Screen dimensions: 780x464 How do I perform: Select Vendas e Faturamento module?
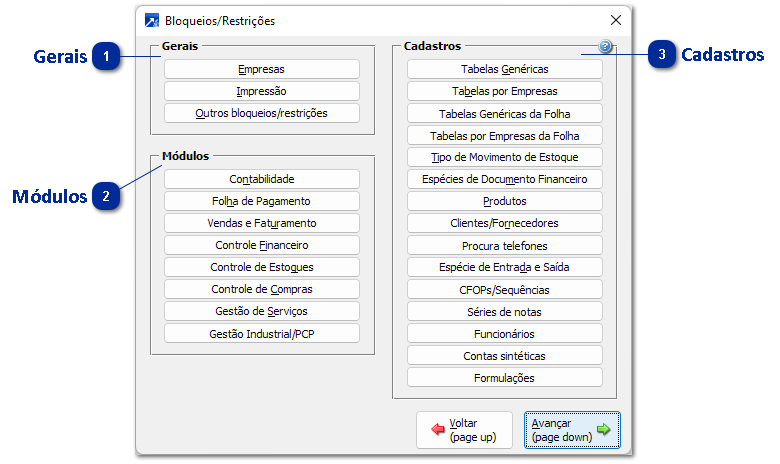(x=261, y=223)
